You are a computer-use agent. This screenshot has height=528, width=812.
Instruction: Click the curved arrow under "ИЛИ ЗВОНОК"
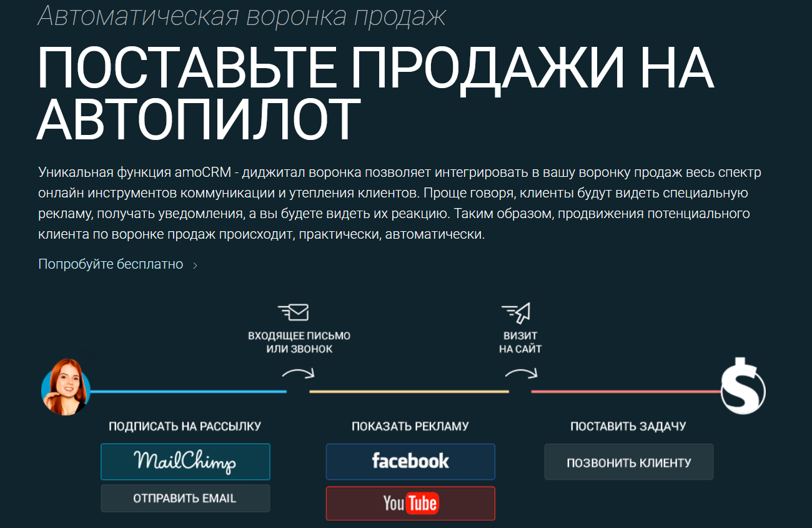tap(298, 374)
